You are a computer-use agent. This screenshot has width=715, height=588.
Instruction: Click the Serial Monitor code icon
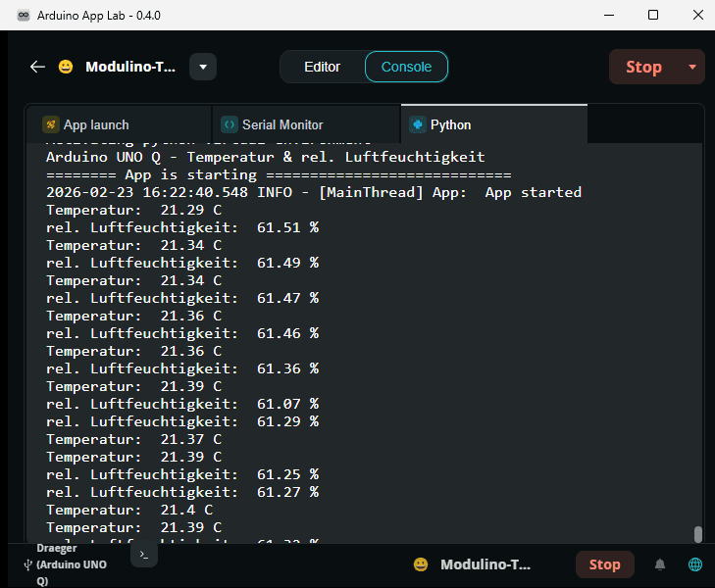(x=230, y=124)
